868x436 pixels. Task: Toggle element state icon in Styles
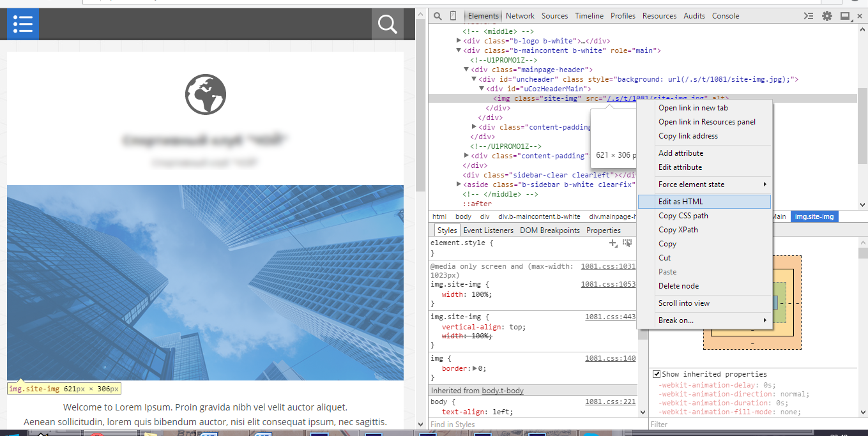tap(627, 243)
